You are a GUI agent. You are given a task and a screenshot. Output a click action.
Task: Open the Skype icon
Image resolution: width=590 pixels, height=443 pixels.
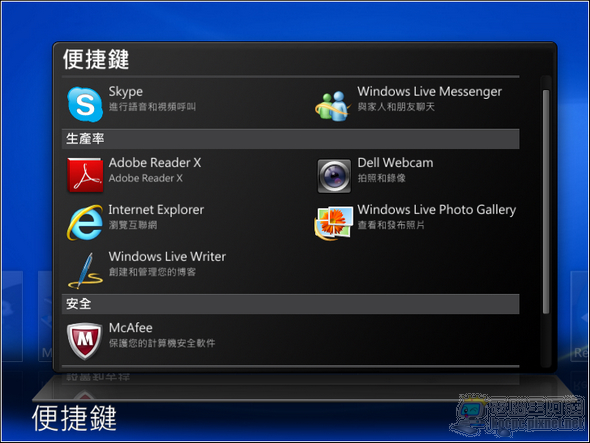tap(85, 104)
